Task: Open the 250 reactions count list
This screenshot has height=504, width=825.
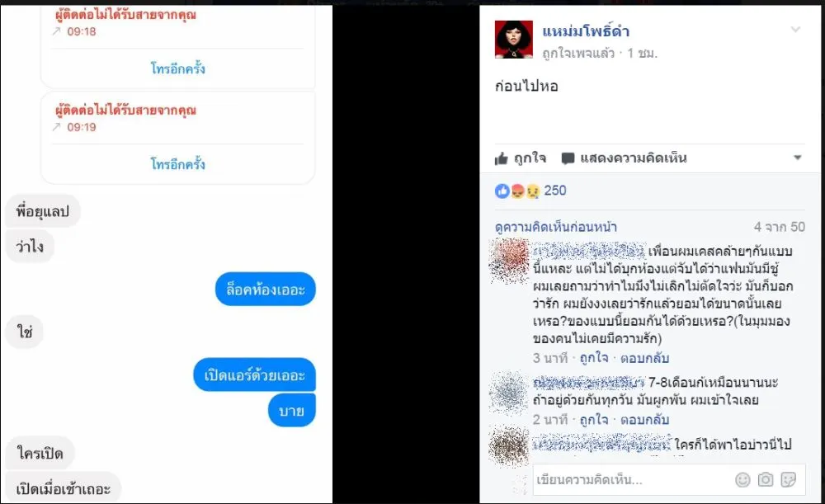Action: (555, 191)
